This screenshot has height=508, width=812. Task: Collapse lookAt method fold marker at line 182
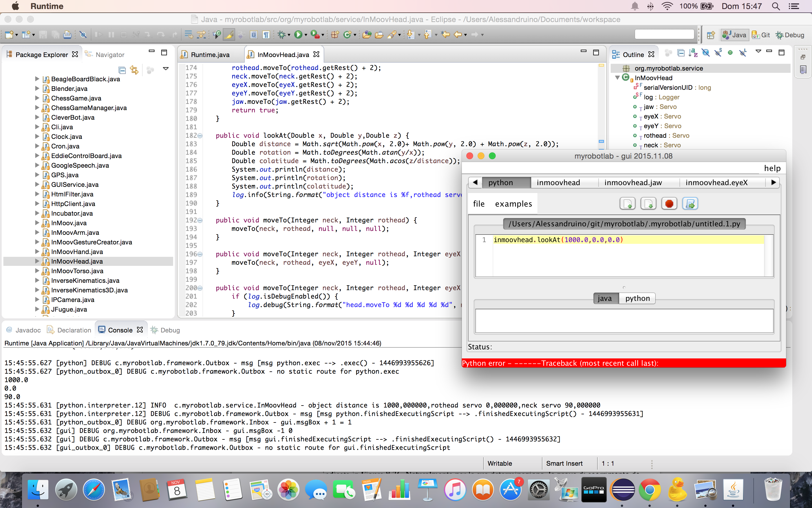coord(200,136)
